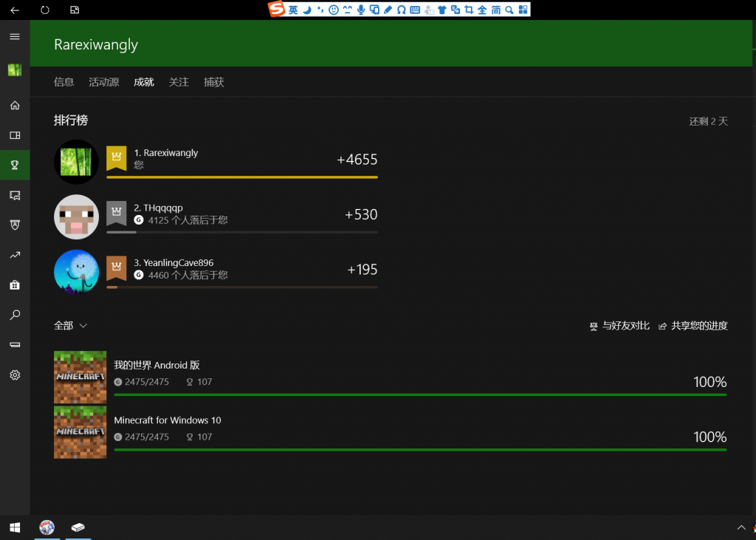
Task: Open My games panel icon in sidebar
Action: point(15,135)
